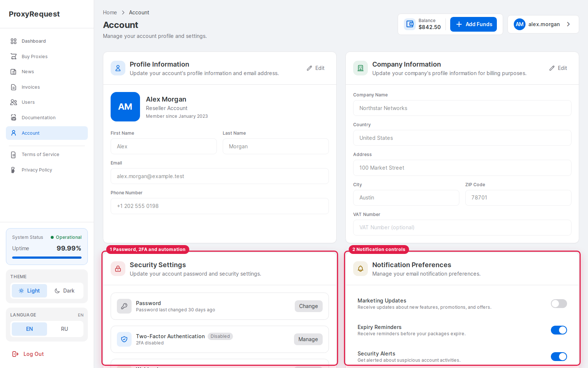
Task: Expand the alex.morgan user menu chevron
Action: coord(569,24)
